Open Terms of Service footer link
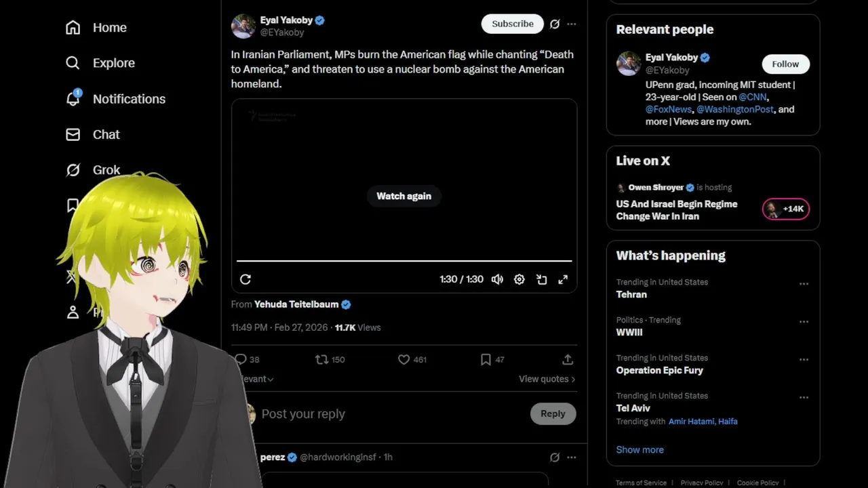This screenshot has height=488, width=868. click(641, 483)
